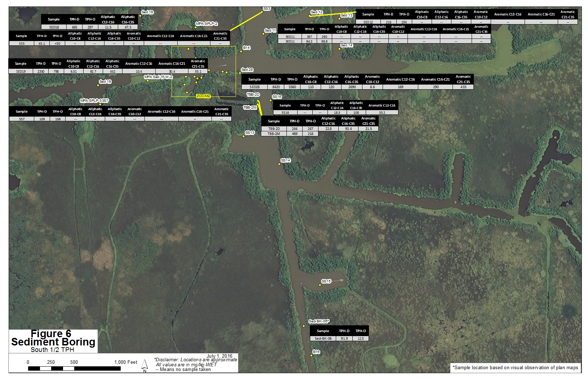This screenshot has width=588, height=380.
Task: Click the Sed 19 yellow marker dot
Action: 98,85
